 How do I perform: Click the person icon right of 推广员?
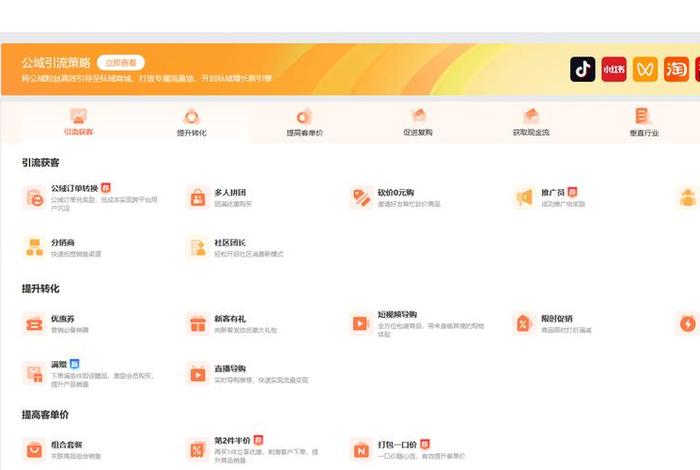(688, 197)
